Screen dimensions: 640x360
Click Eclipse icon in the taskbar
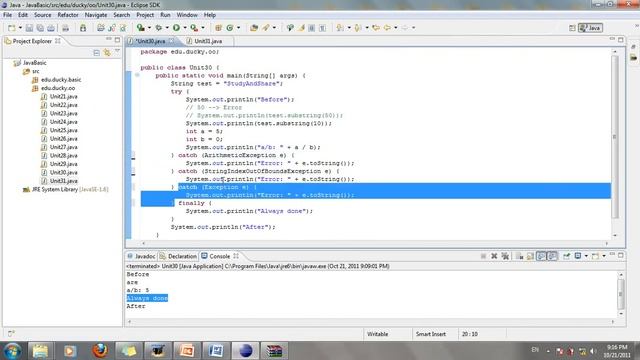[245, 351]
